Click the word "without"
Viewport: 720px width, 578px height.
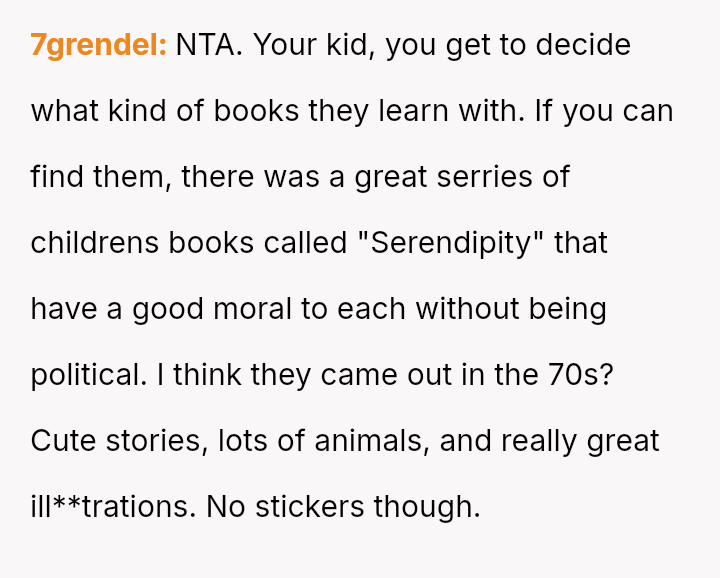point(462,309)
